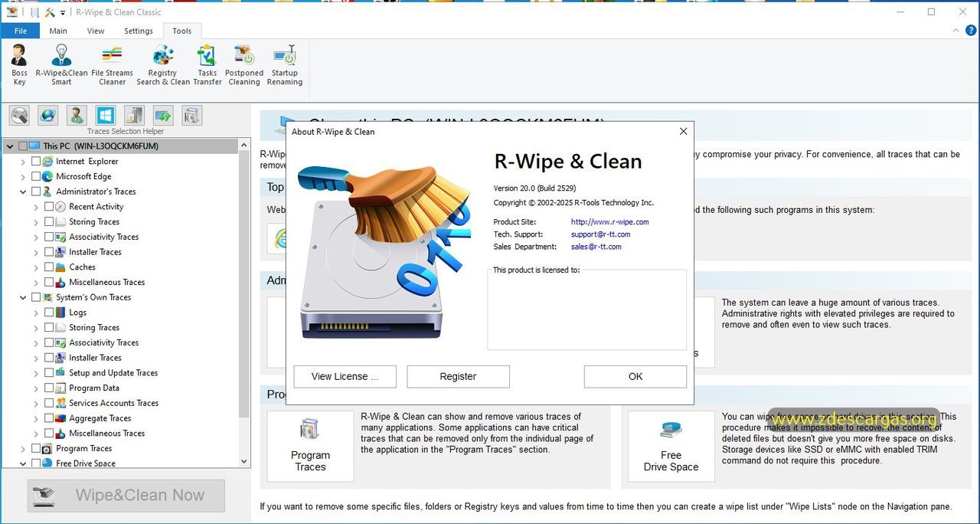Click the user Traces Selection Helper icon
Image resolution: width=980 pixels, height=524 pixels.
(77, 116)
